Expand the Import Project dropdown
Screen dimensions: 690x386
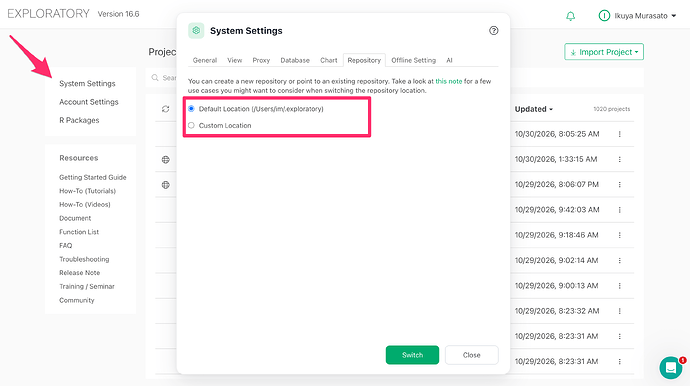(604, 52)
